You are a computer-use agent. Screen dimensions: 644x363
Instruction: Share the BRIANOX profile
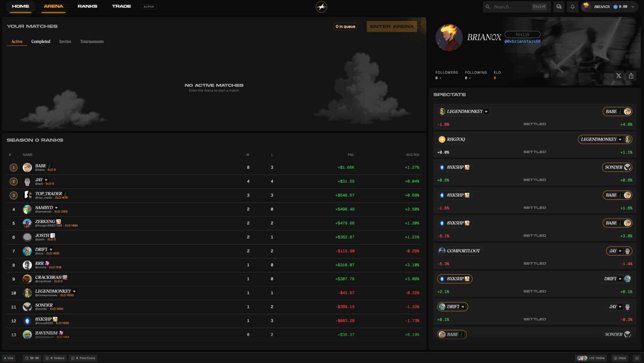(x=631, y=76)
